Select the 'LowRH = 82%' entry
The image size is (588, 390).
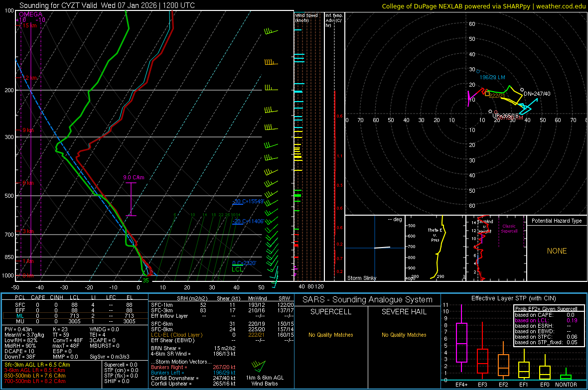click(x=20, y=341)
